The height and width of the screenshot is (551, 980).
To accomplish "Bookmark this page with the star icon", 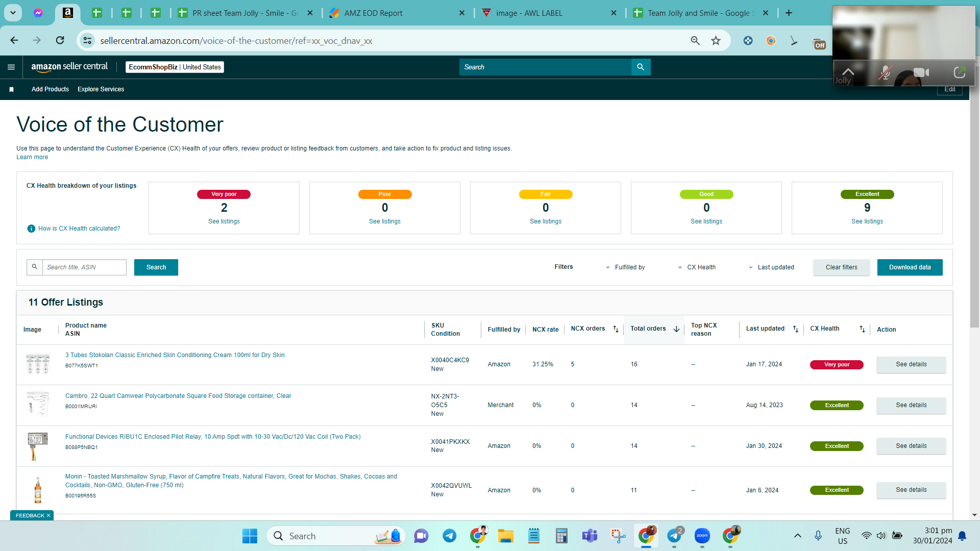I will 716,40.
